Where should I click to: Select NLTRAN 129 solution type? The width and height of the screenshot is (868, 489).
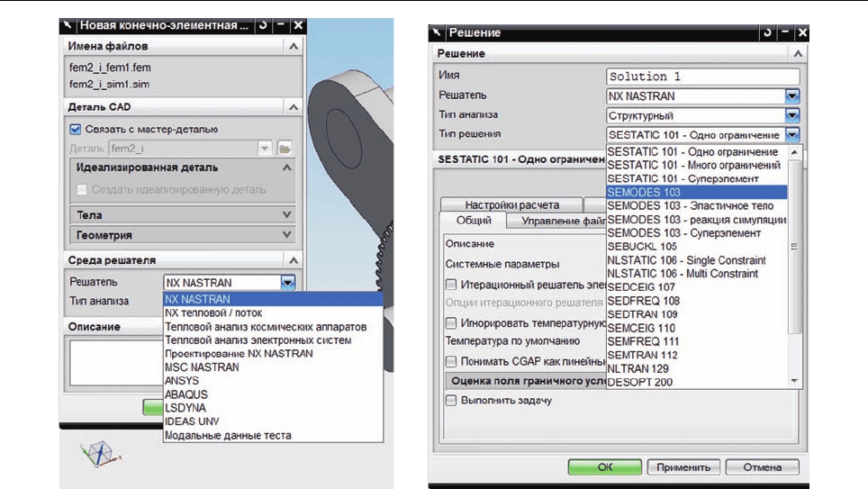point(697,368)
